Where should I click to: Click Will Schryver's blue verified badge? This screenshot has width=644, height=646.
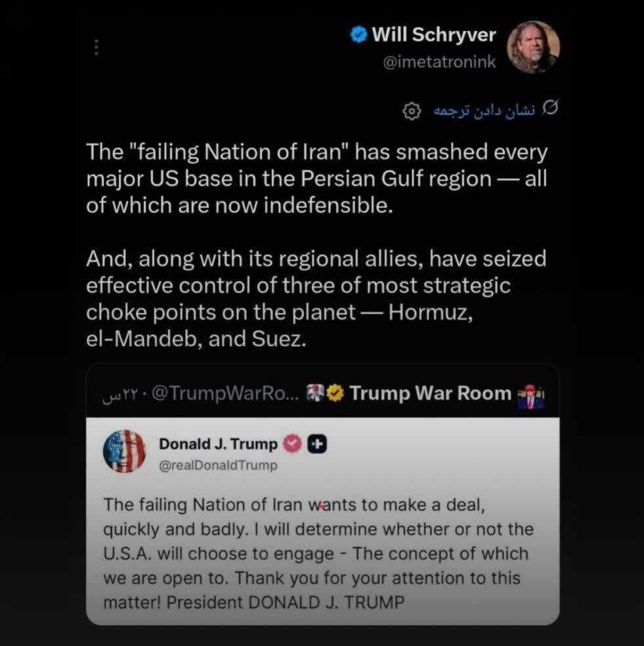[x=358, y=35]
